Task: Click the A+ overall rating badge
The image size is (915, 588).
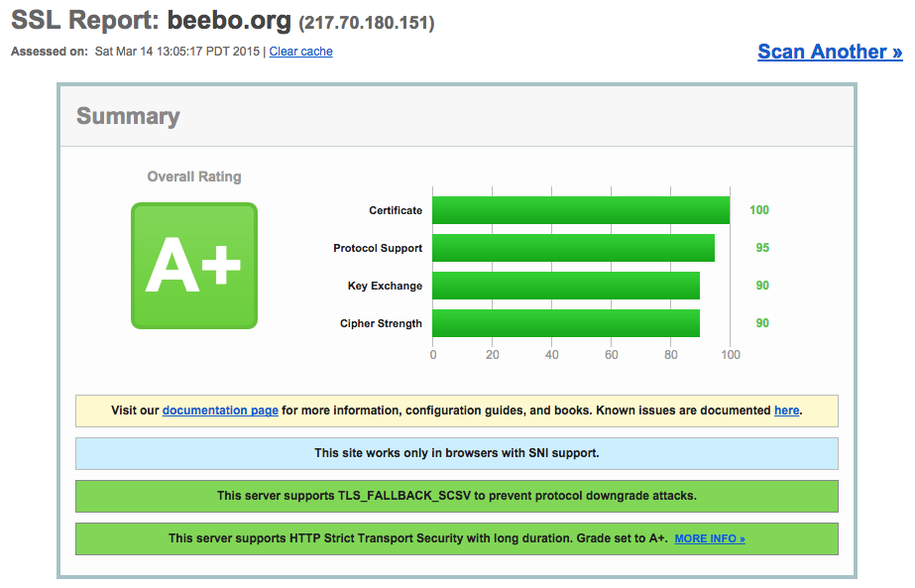Action: point(194,266)
